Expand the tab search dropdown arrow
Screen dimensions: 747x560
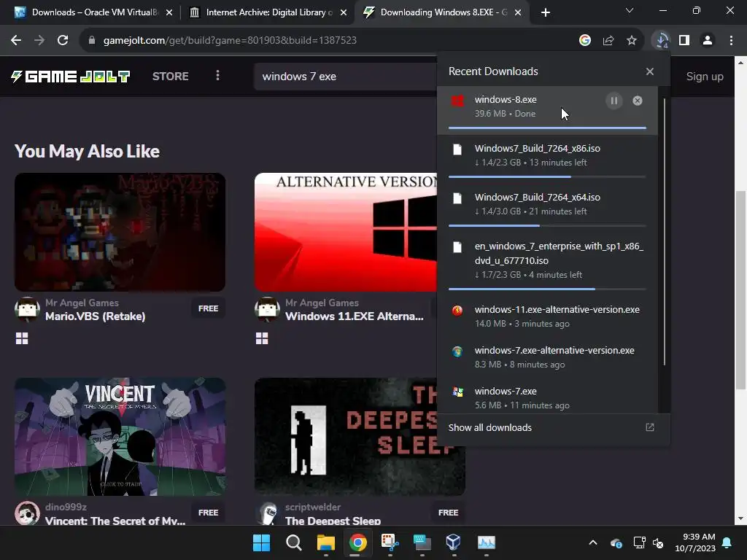[x=630, y=10]
